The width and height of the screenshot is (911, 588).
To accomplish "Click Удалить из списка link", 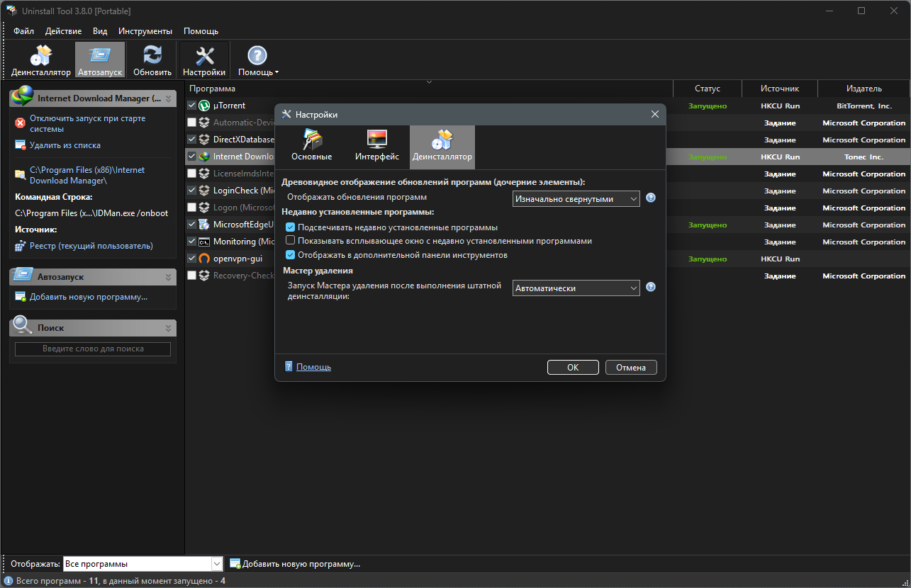I will 65,145.
